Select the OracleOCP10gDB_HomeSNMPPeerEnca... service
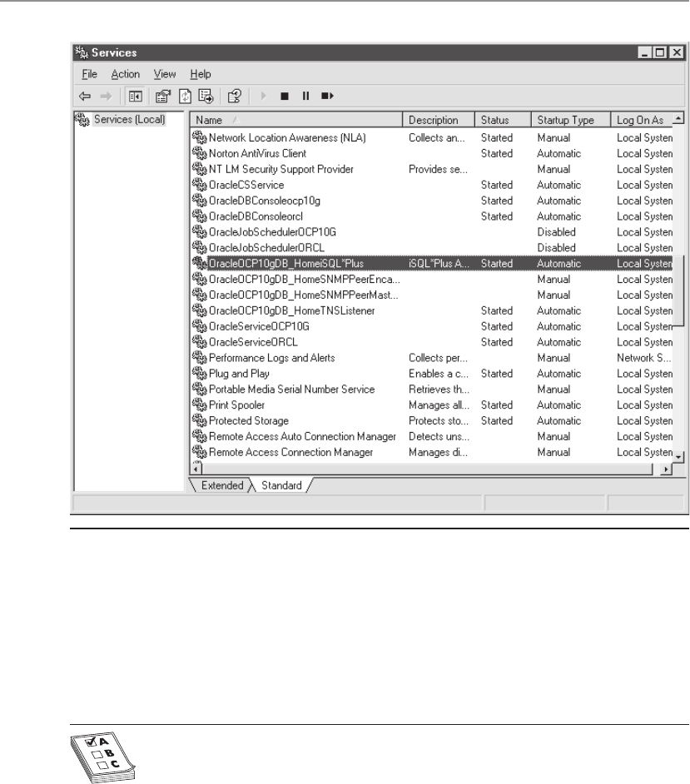 click(x=305, y=280)
